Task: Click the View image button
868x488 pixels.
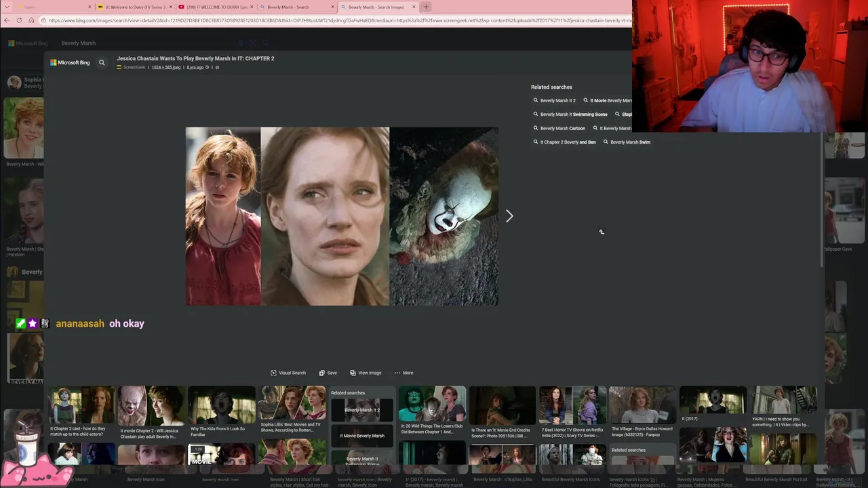Action: click(x=366, y=373)
